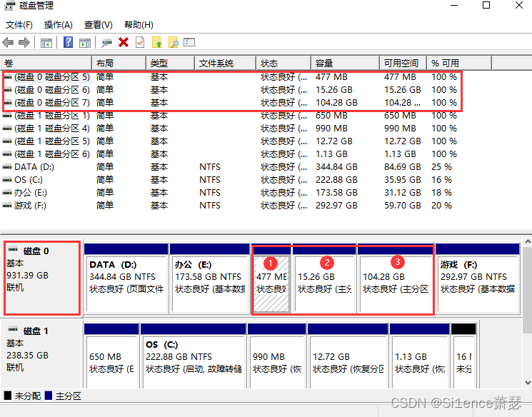This screenshot has height=417, width=532.
Task: Click the disk icon next to 磁盘 1 label
Action: click(14, 328)
